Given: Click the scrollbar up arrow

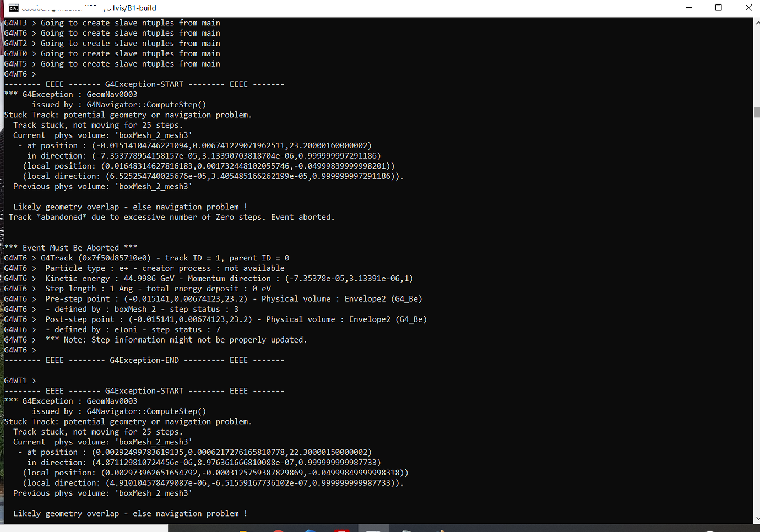Looking at the screenshot, I should (757, 23).
